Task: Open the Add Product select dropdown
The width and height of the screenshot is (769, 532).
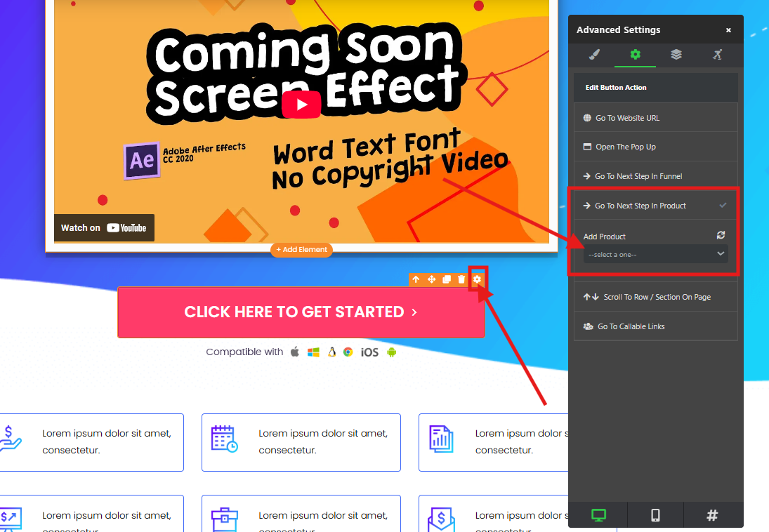Action: coord(656,254)
